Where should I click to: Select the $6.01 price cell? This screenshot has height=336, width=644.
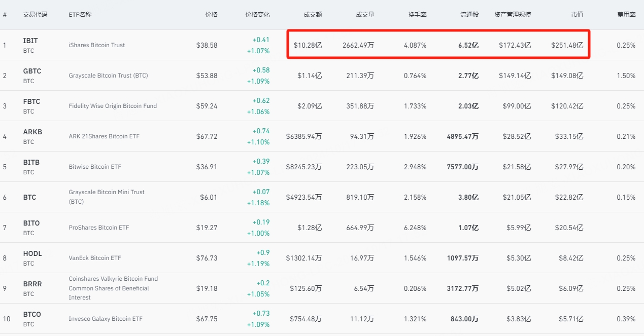pos(209,197)
